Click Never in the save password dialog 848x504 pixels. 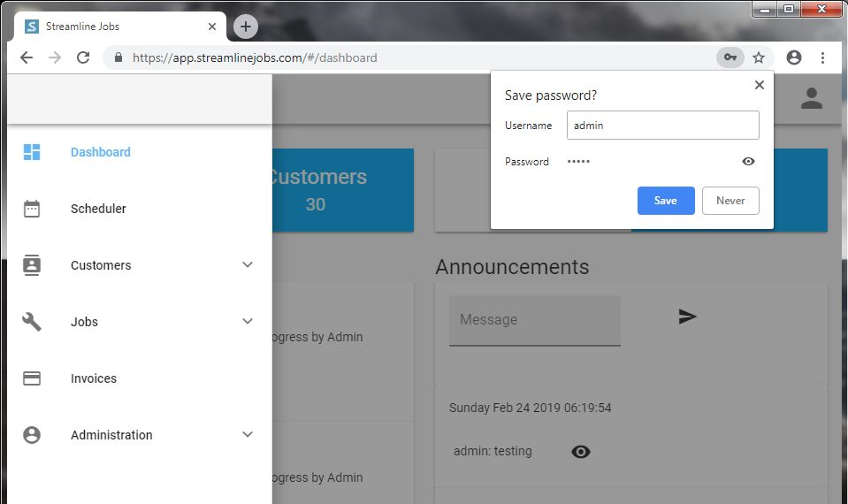click(x=730, y=201)
